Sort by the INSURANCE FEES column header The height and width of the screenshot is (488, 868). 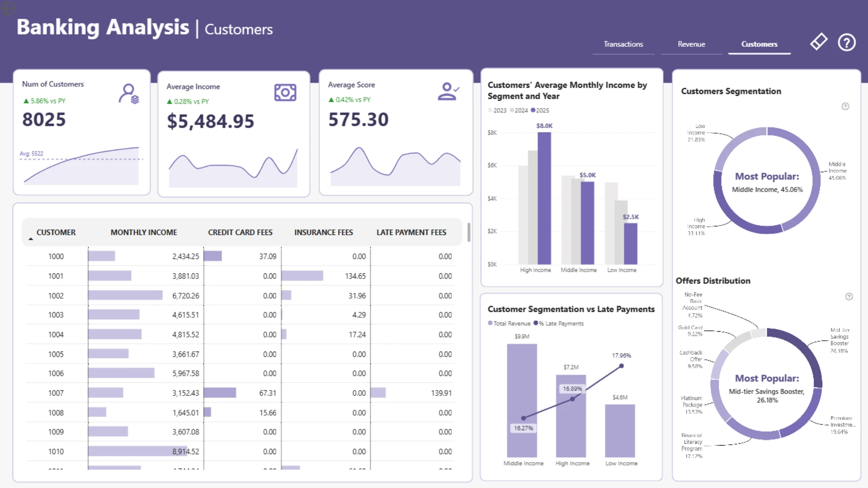(x=324, y=232)
